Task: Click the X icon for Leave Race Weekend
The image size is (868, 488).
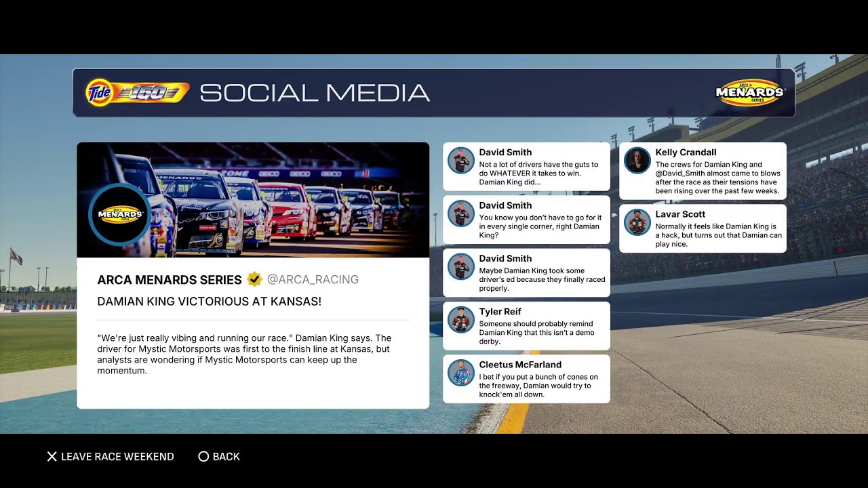Action: click(52, 457)
